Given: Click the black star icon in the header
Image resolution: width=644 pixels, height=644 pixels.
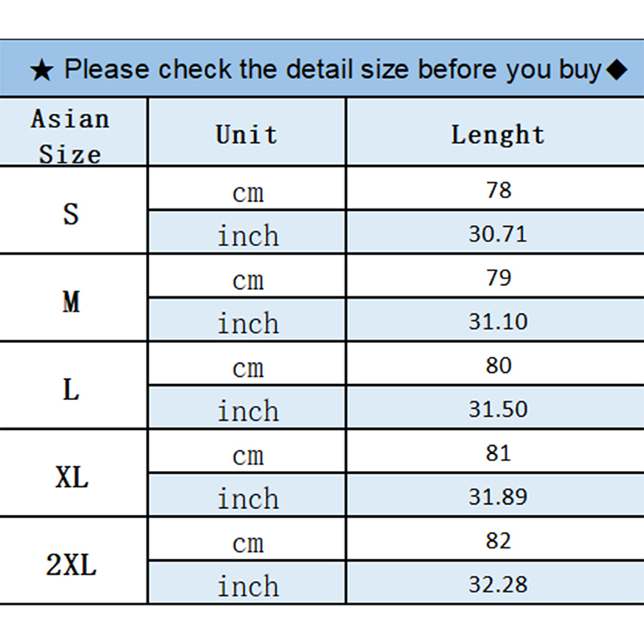Looking at the screenshot, I should click(42, 71).
